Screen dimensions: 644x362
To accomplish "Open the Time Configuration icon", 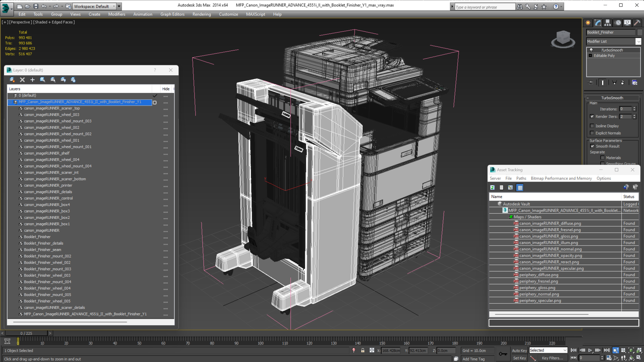I will tap(609, 358).
